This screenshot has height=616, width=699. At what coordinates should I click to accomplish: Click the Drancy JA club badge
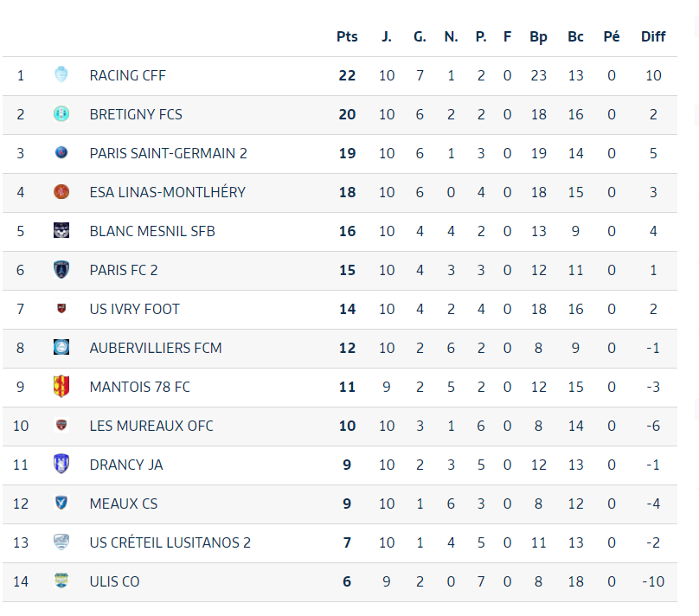click(61, 464)
